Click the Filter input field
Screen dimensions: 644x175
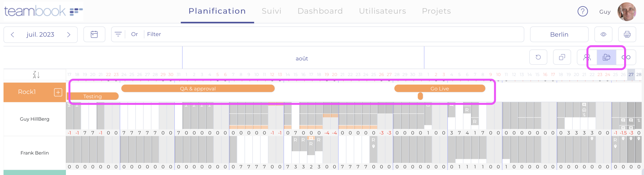(327, 34)
